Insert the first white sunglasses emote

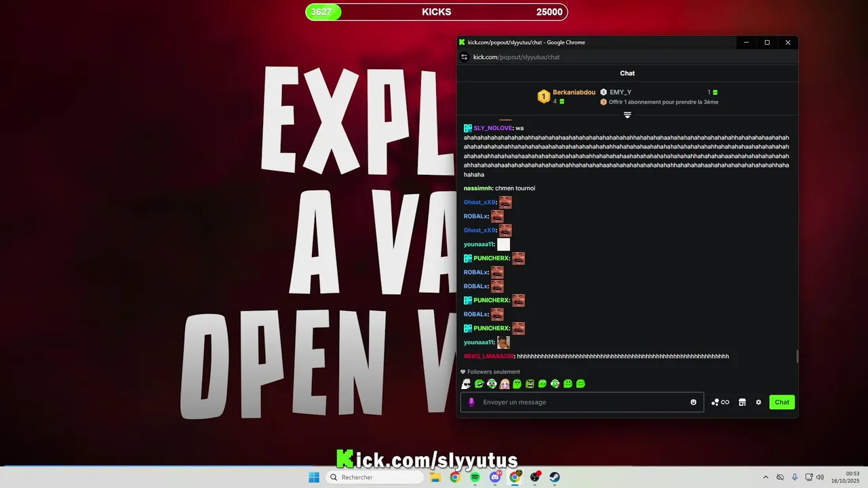tap(466, 384)
